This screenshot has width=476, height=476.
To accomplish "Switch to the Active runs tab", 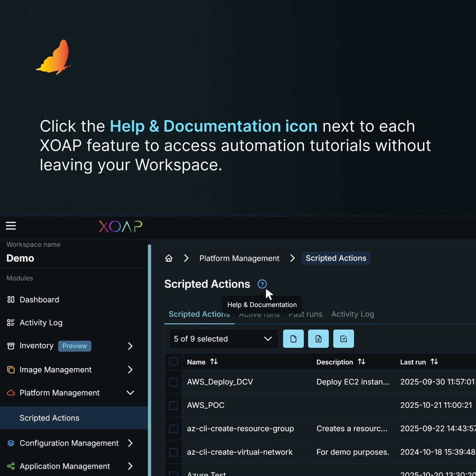I will [x=259, y=314].
